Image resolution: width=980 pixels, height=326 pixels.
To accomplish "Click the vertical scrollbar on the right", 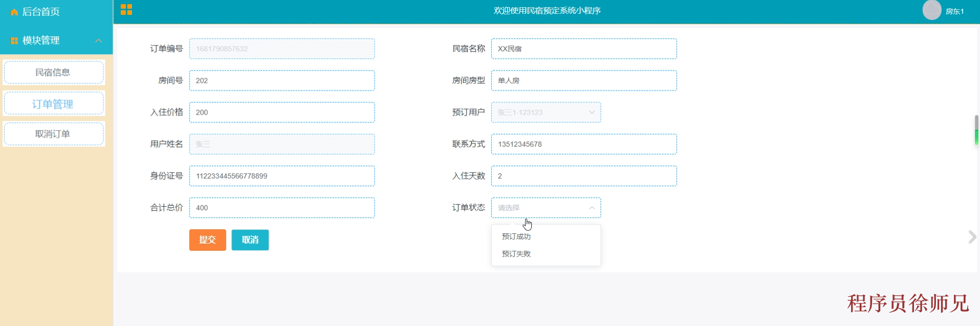I will click(976, 130).
